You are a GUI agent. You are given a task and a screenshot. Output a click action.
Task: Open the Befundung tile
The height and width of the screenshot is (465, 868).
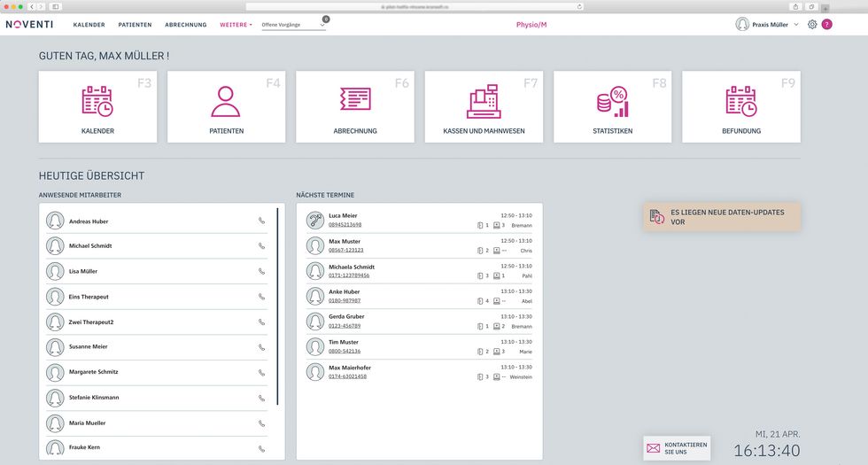pos(741,107)
